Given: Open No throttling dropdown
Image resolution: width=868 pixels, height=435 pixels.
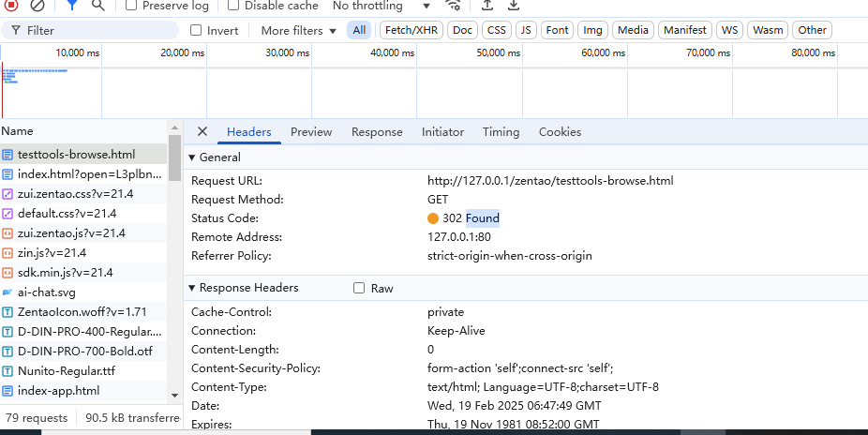Looking at the screenshot, I should point(382,6).
